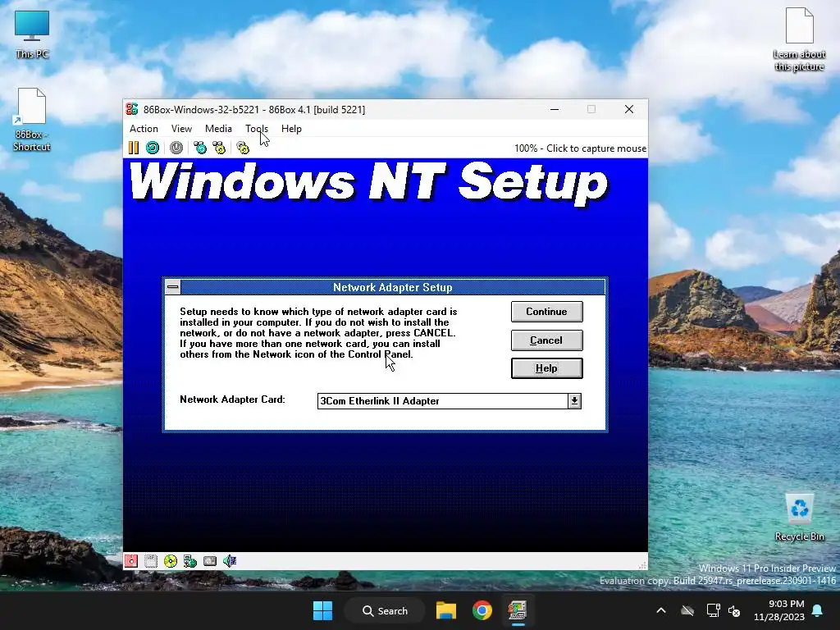Open Network Adapter Setup system menu box
Image resolution: width=840 pixels, height=630 pixels.
pyautogui.click(x=172, y=287)
